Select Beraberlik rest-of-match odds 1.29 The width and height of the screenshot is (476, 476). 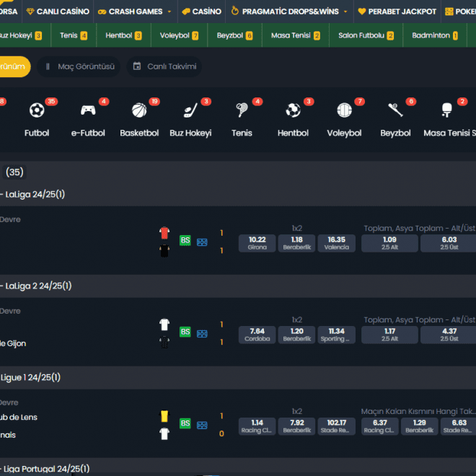pos(420,426)
